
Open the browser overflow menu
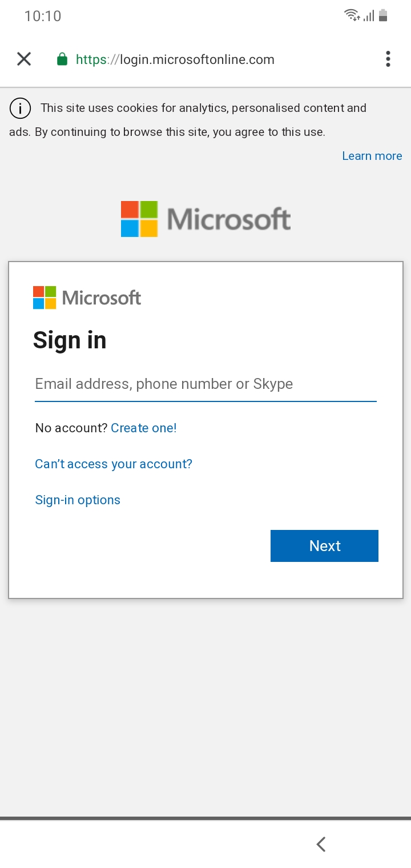point(388,59)
